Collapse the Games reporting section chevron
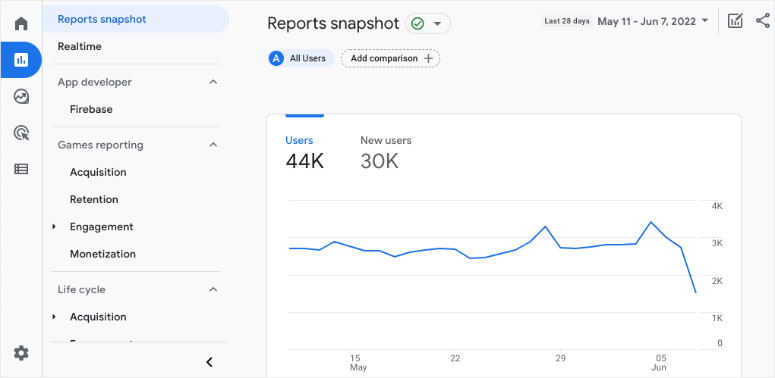Screen dimensions: 775x378 coord(213,145)
